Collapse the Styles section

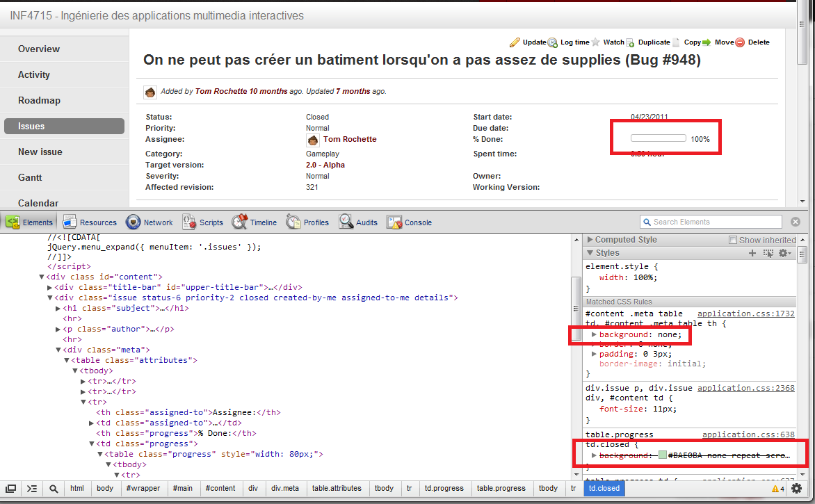[590, 253]
